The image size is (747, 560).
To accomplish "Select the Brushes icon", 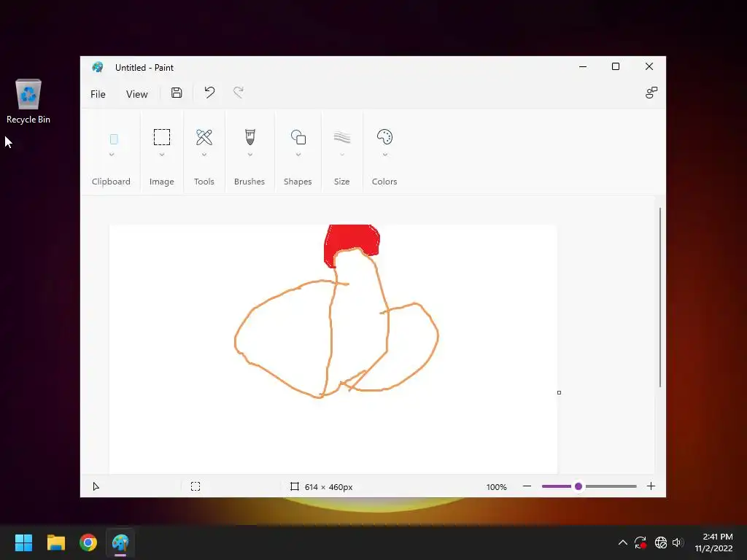I will pos(250,137).
